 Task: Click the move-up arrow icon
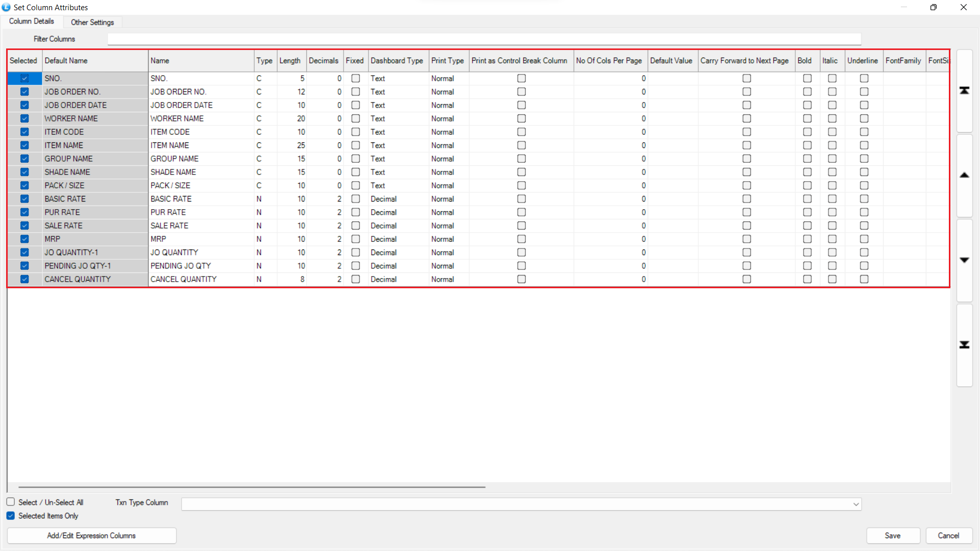[964, 176]
